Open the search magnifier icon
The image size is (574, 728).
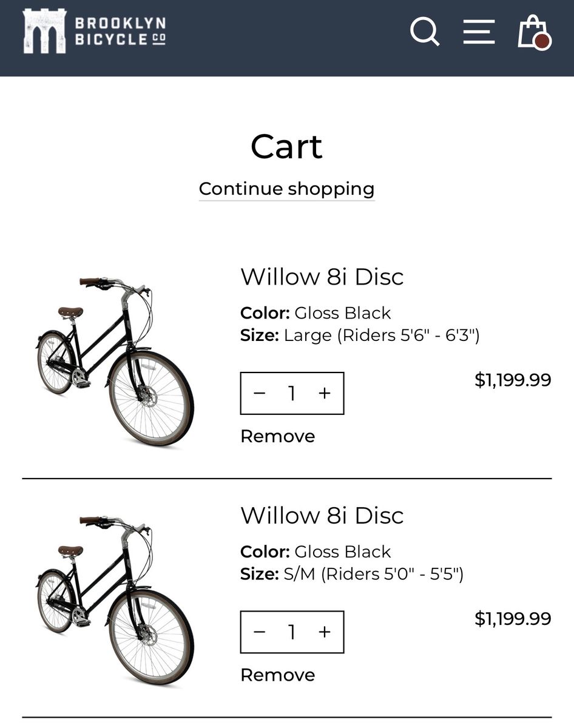pyautogui.click(x=425, y=32)
